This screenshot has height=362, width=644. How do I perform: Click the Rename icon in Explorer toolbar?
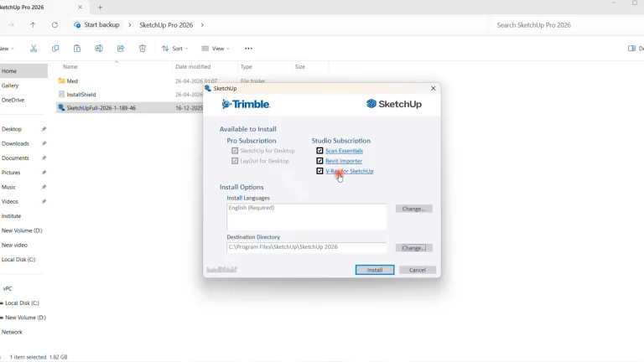point(99,49)
